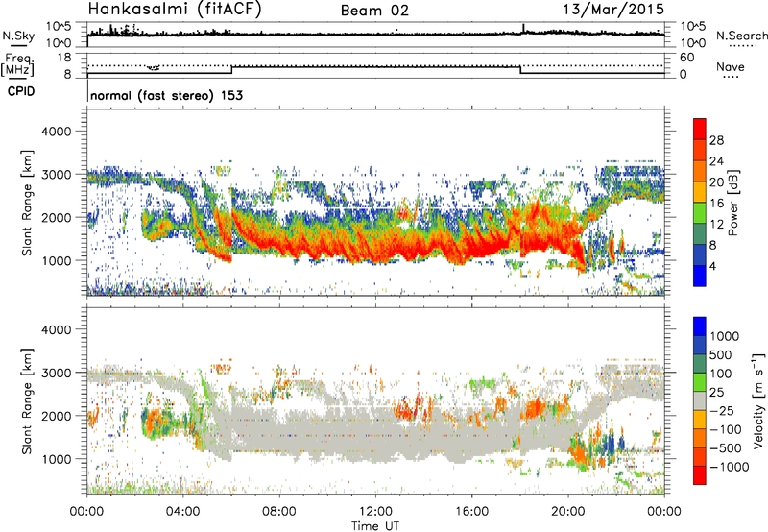
Task: Click the gray band in velocity colorbar
Action: (x=700, y=401)
